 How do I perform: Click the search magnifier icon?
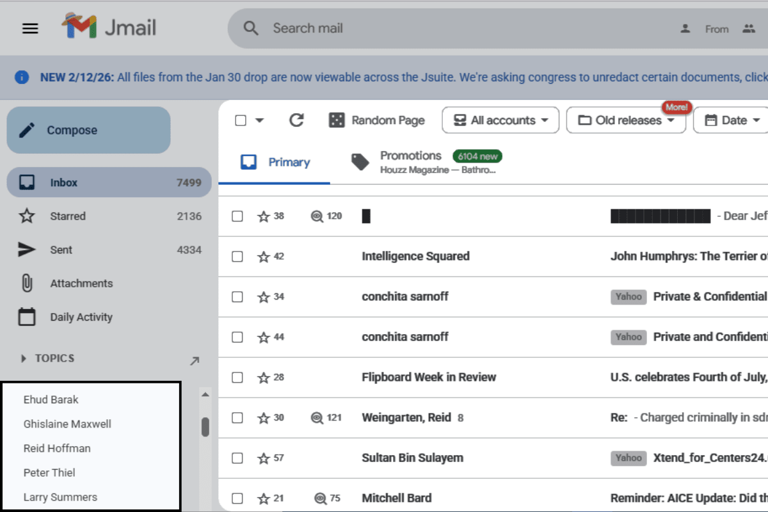(x=251, y=28)
